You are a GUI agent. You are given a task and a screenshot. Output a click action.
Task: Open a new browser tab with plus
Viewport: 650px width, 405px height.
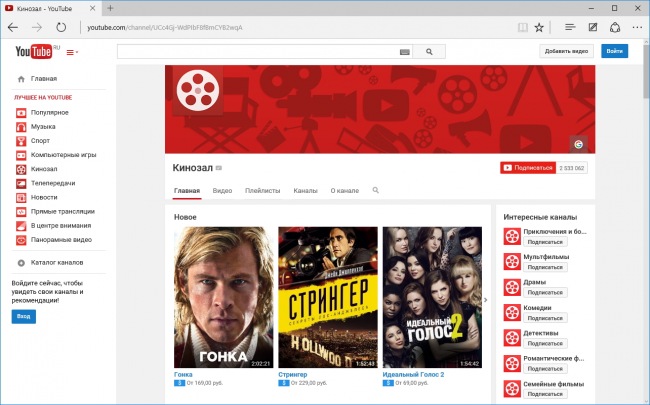[x=110, y=8]
